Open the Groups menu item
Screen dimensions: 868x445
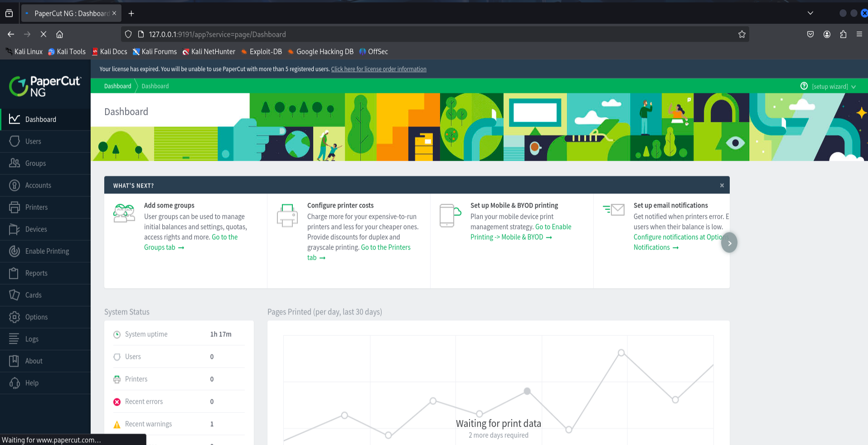pyautogui.click(x=45, y=163)
